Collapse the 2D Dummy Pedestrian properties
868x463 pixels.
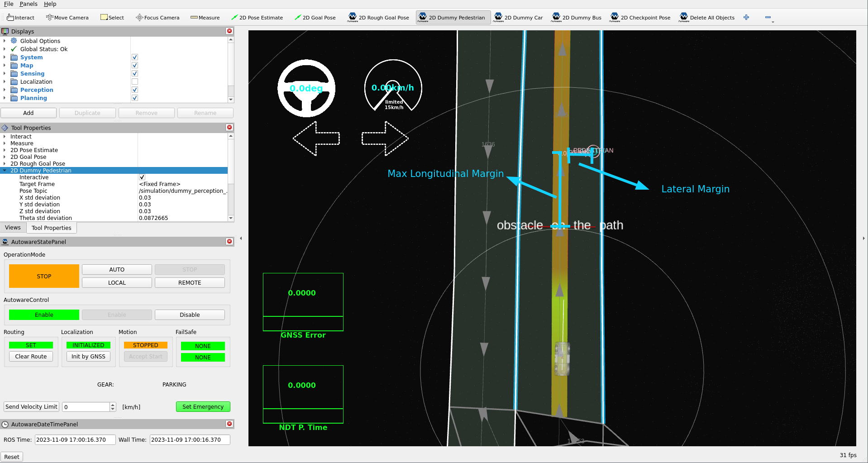point(5,171)
